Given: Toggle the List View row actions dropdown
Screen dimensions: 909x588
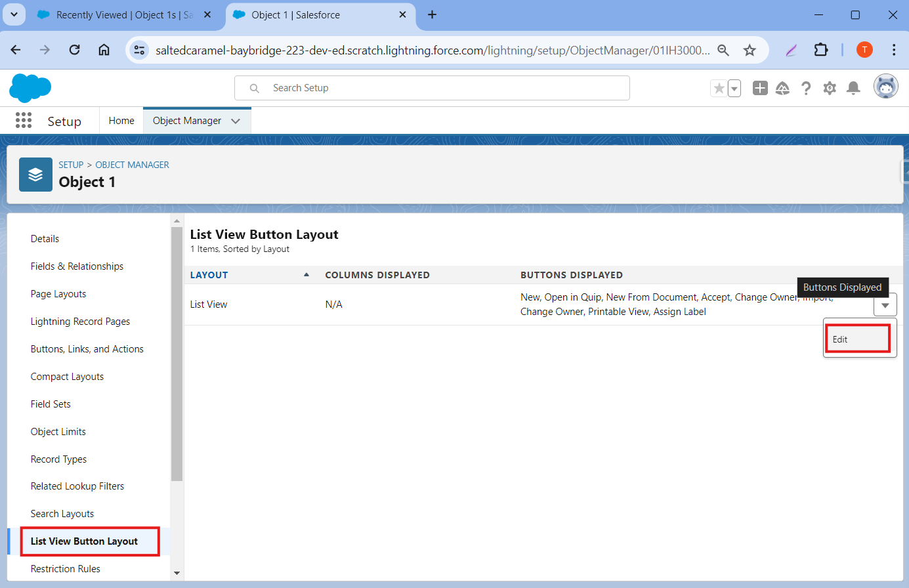Looking at the screenshot, I should (x=885, y=305).
